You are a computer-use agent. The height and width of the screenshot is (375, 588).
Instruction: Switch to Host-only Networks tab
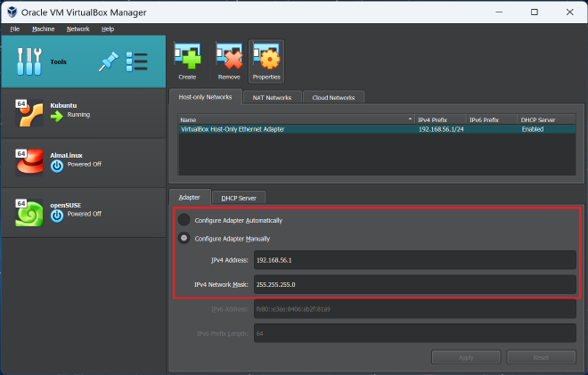[x=205, y=97]
